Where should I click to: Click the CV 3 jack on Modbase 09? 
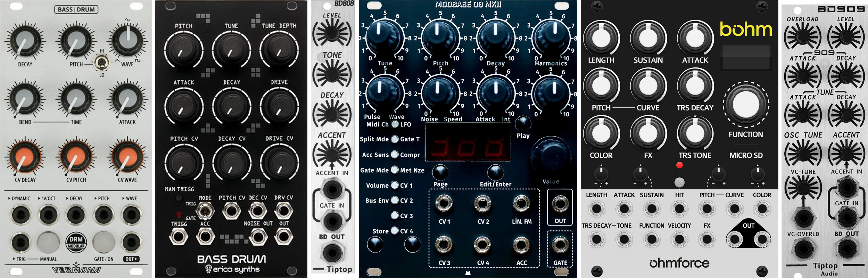pos(444,245)
